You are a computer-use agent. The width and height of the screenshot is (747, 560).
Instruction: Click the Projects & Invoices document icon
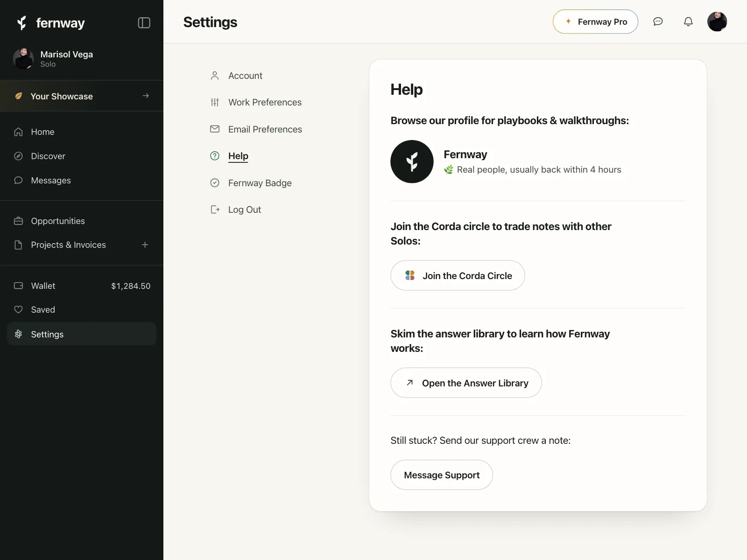tap(18, 245)
